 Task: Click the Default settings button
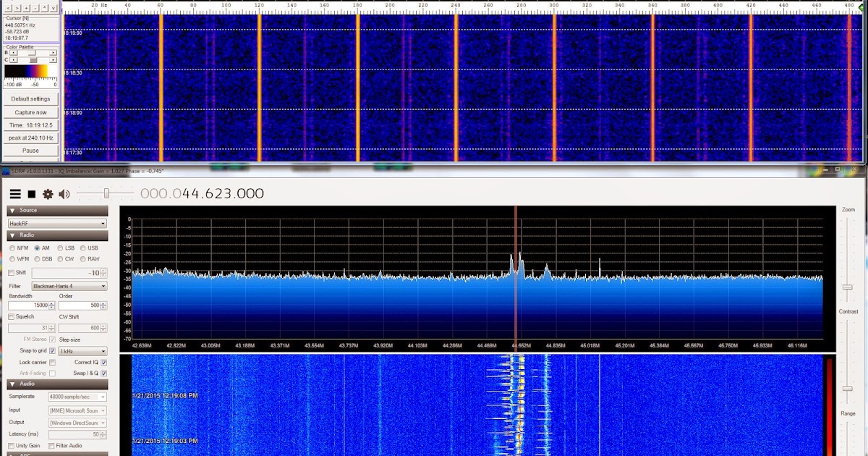31,98
